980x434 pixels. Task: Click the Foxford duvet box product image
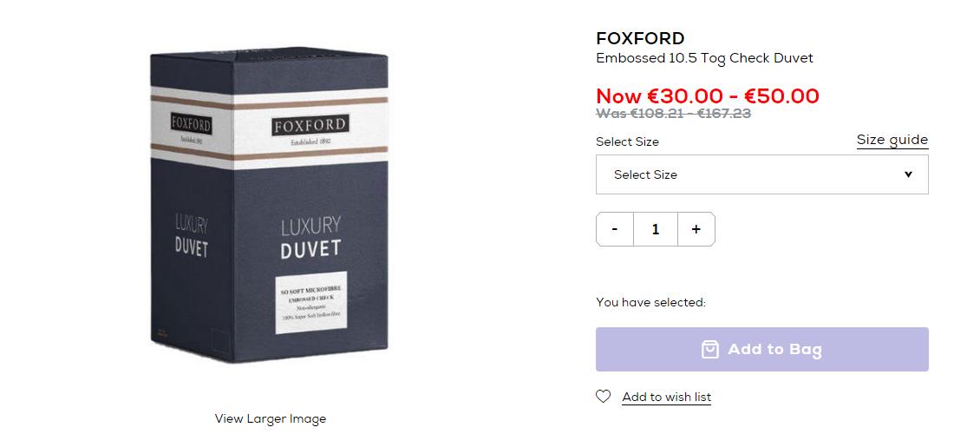pyautogui.click(x=270, y=206)
